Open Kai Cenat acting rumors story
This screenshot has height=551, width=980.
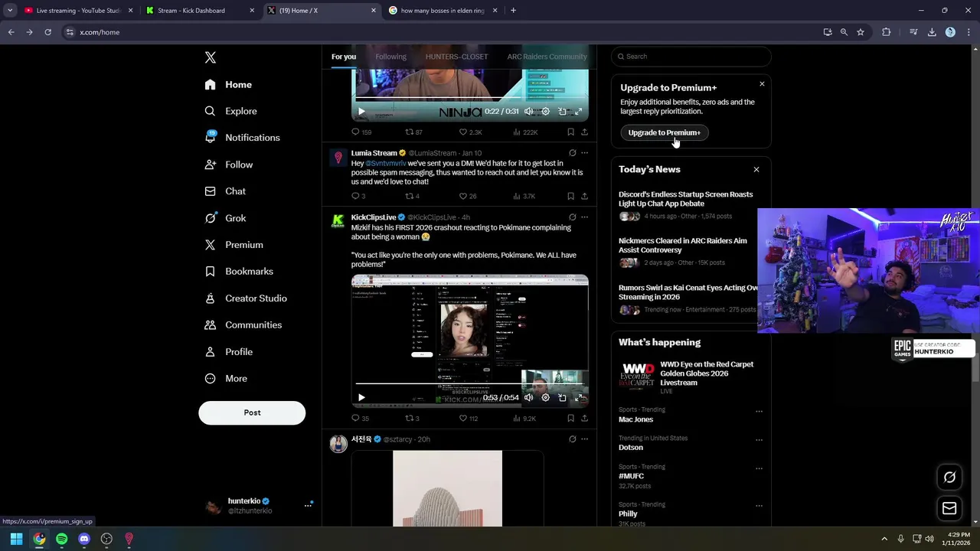[688, 292]
